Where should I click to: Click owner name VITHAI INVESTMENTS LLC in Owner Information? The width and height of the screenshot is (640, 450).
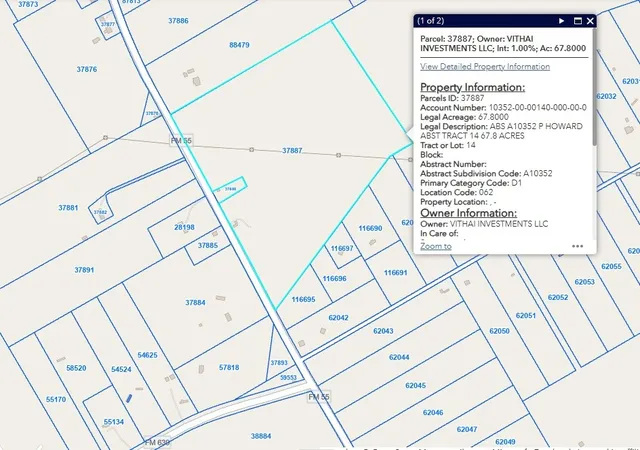point(499,224)
